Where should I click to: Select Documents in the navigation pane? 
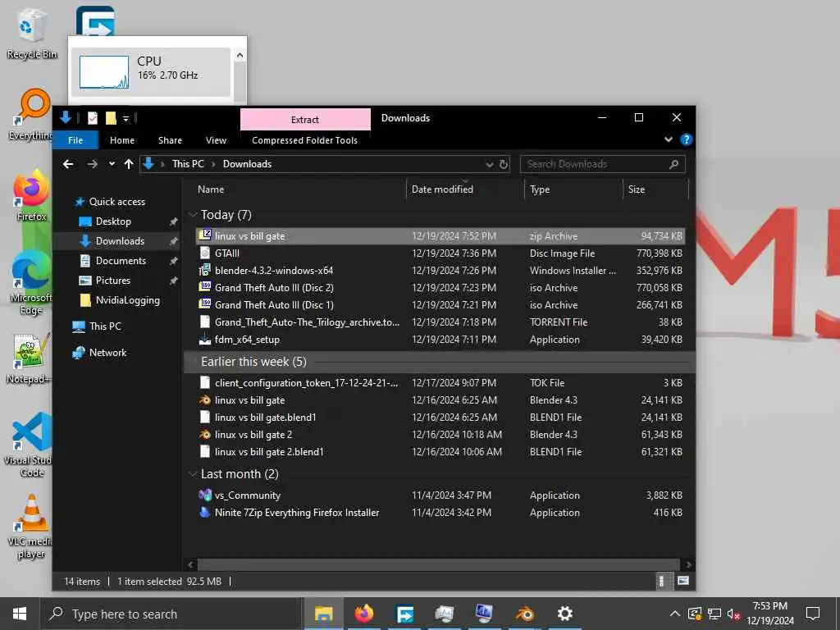point(121,261)
